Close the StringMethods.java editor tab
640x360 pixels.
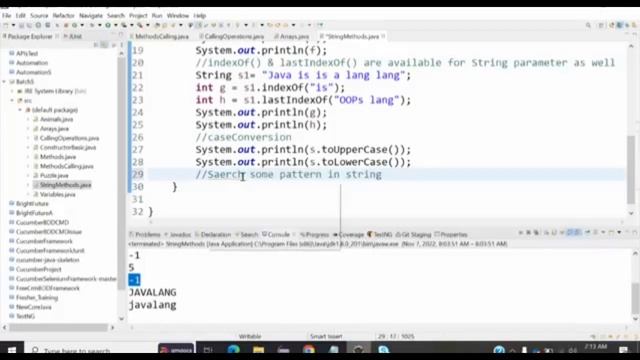click(383, 36)
